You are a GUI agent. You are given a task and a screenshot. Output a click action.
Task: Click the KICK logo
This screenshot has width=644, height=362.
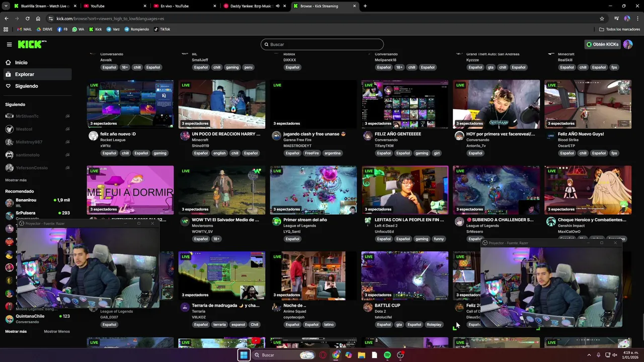[x=32, y=44]
